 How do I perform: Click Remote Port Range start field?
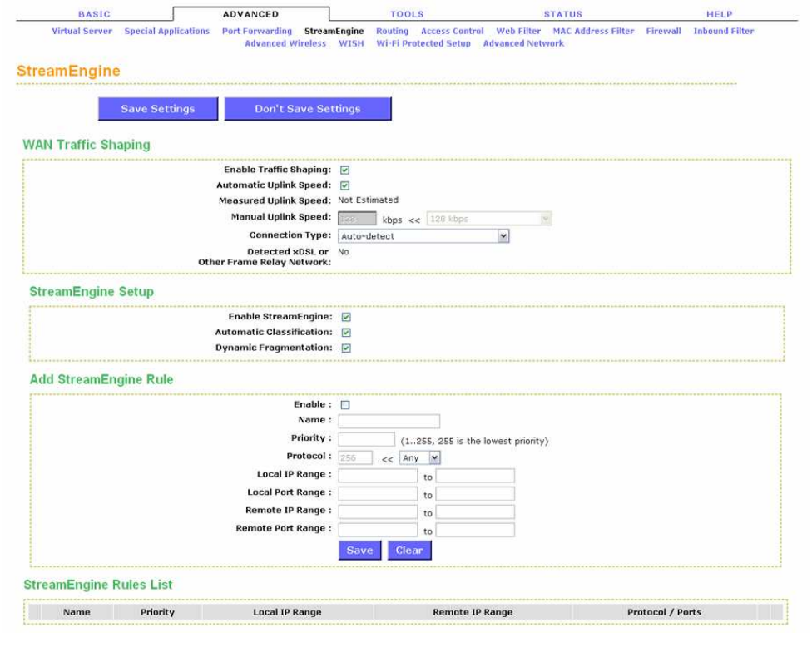378,530
